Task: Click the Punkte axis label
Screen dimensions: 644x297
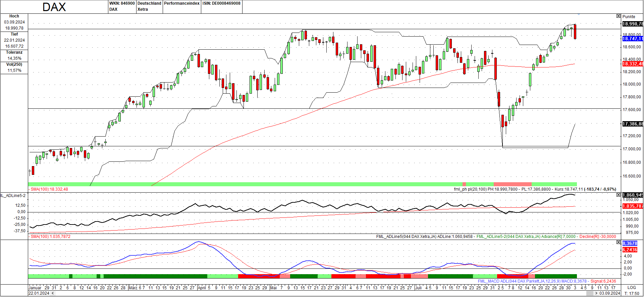Action: tap(629, 16)
